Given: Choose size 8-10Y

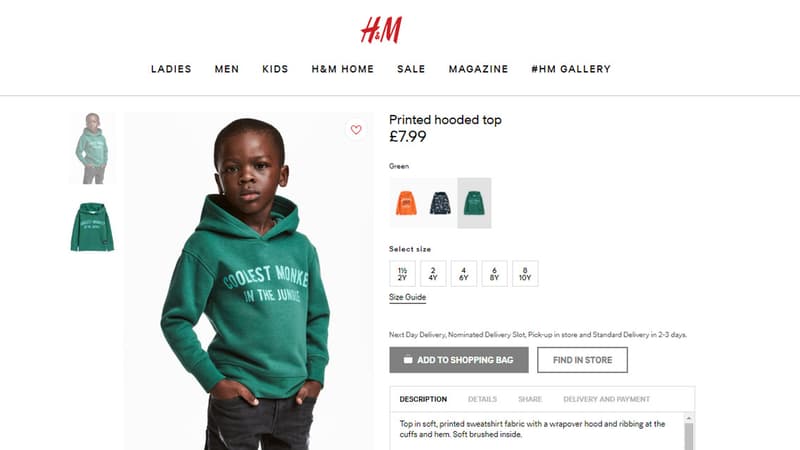Looking at the screenshot, I should click(x=525, y=274).
